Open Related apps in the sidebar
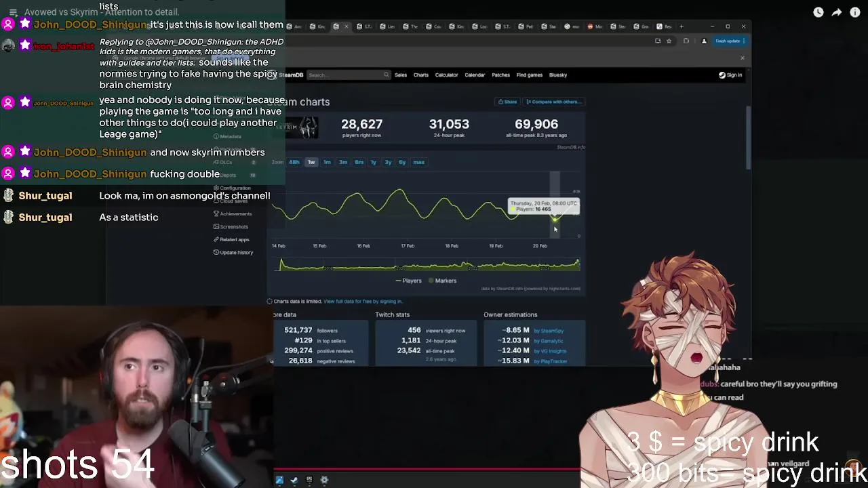Screen dimensions: 868x488 coord(231,239)
